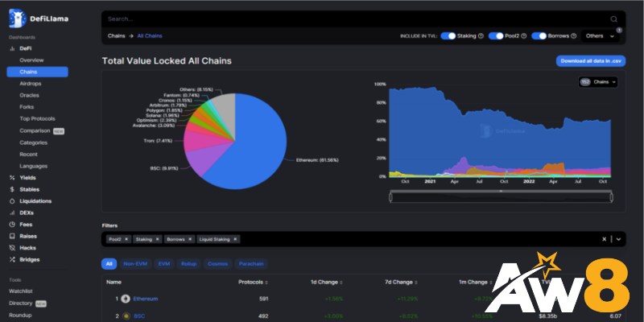Viewport: 644px width, 322px height.
Task: Click the DEXs chart icon
Action: pyautogui.click(x=12, y=213)
